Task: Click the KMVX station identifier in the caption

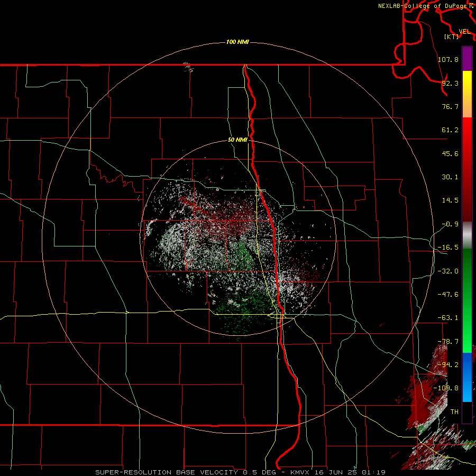Action: click(300, 472)
